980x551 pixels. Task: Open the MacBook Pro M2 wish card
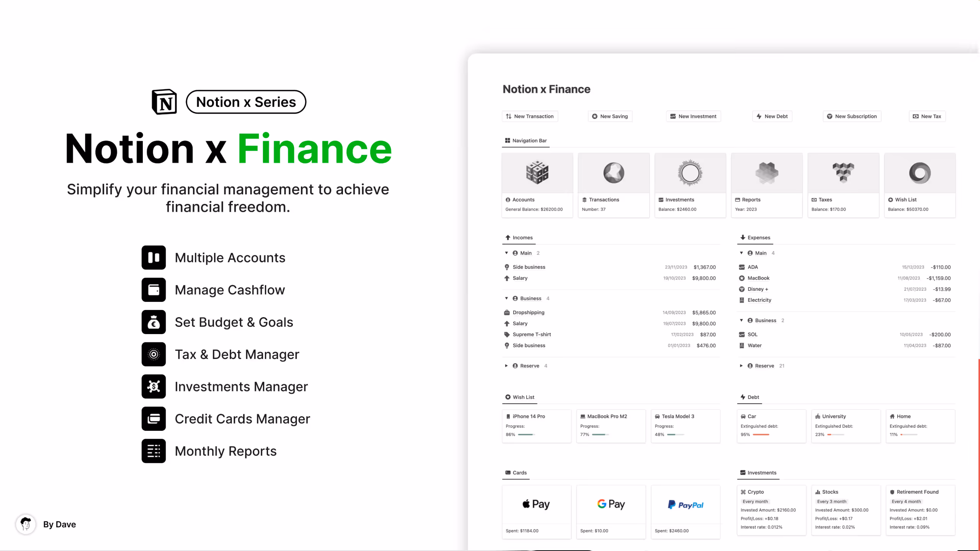tap(611, 426)
